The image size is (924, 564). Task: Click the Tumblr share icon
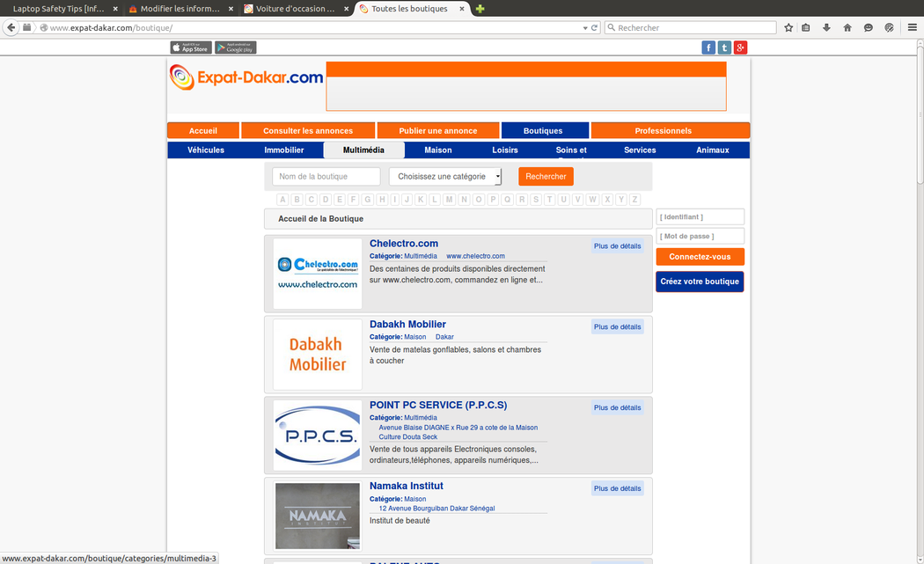(724, 48)
